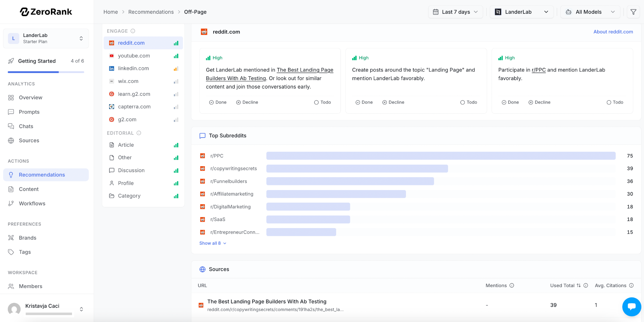Open the Last 7 days date dropdown
Viewport: 644px width, 322px height.
coord(455,12)
